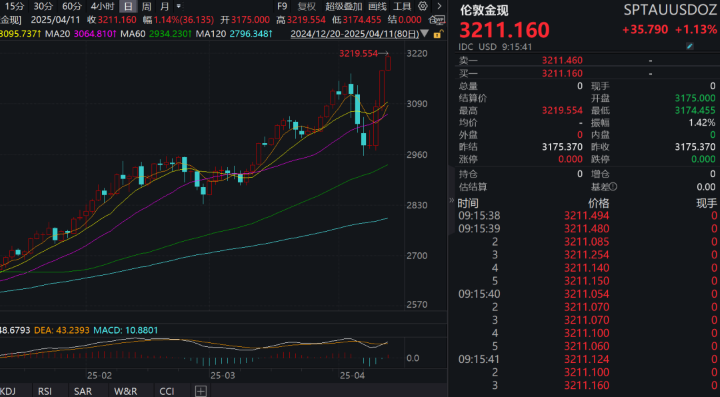Select the RSI indicator tab

tap(45, 391)
